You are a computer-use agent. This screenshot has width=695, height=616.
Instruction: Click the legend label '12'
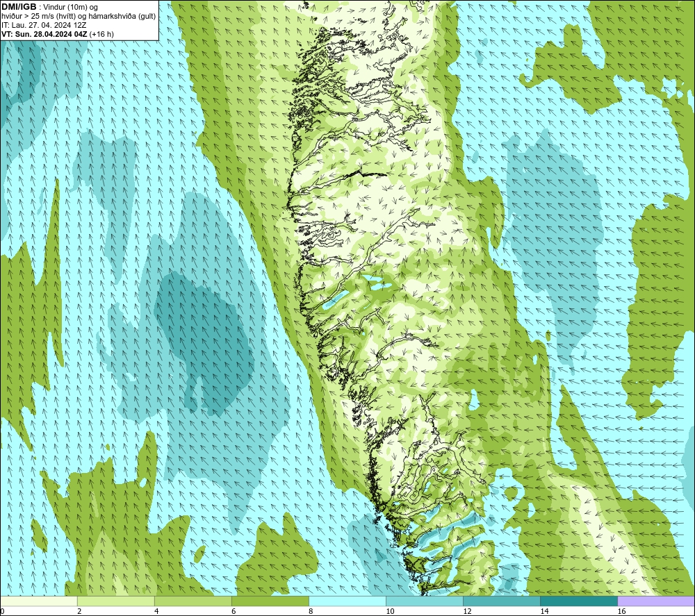click(x=467, y=612)
